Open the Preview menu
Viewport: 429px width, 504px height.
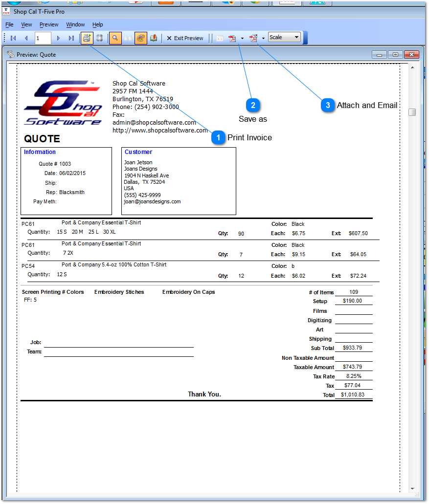coord(49,24)
